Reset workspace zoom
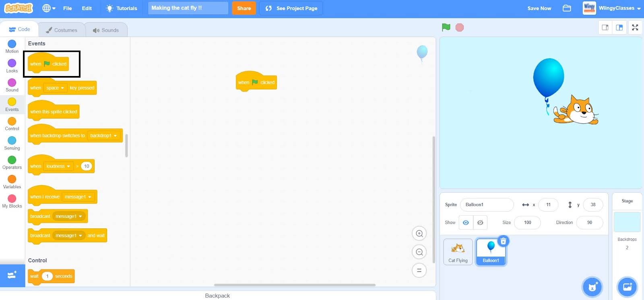644x300 pixels. (419, 270)
